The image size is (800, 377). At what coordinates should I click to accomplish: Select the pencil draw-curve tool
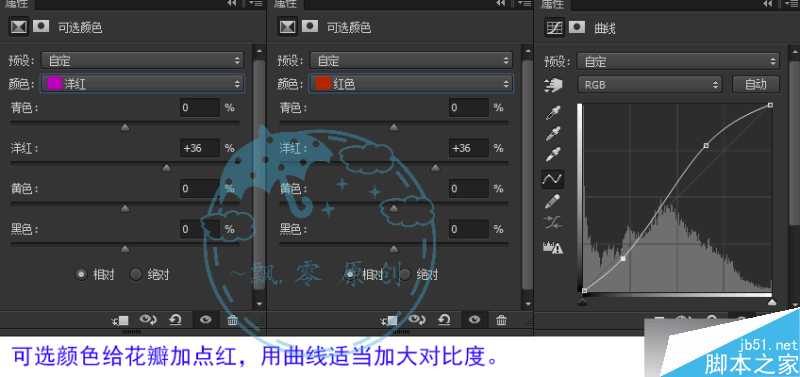(553, 201)
